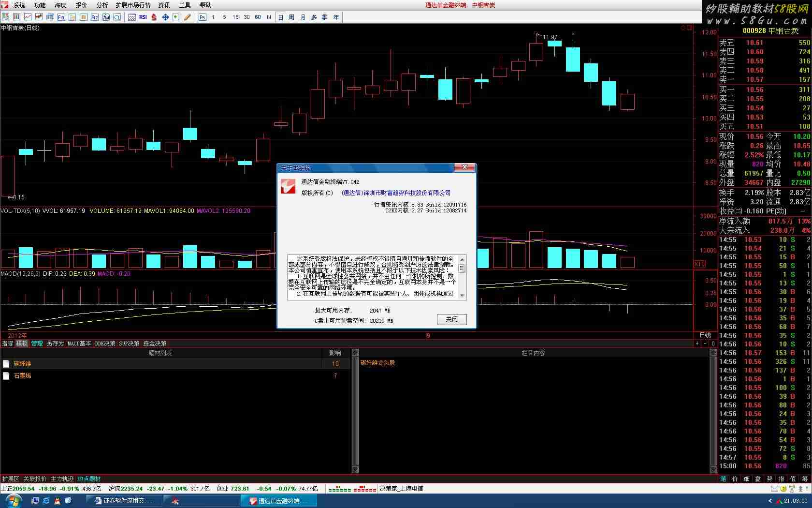Open the Fiz toolbar icon
Screen dimensions: 812x508
[x=94, y=17]
